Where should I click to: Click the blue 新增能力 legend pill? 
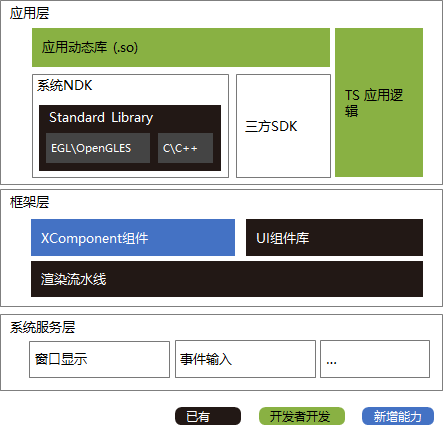tap(398, 416)
